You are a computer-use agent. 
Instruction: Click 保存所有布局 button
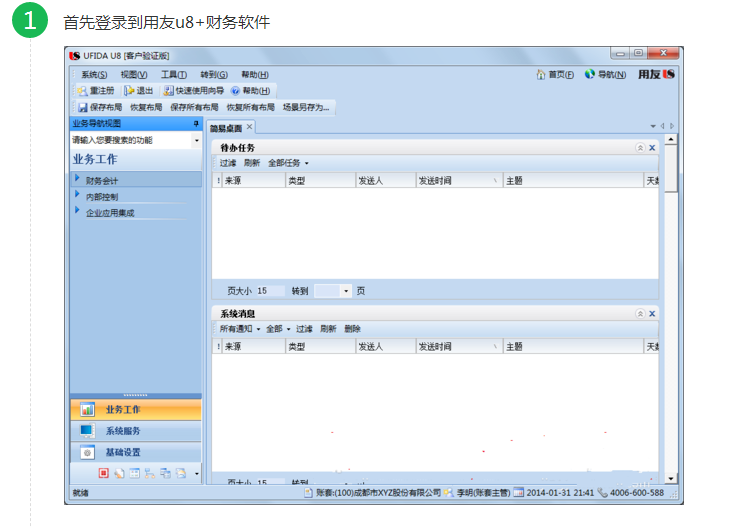click(x=194, y=108)
